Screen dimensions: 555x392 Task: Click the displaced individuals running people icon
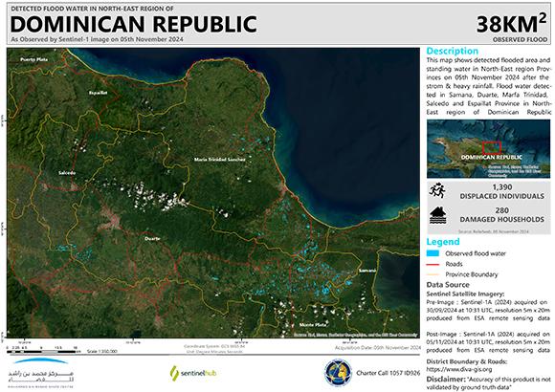[437, 191]
